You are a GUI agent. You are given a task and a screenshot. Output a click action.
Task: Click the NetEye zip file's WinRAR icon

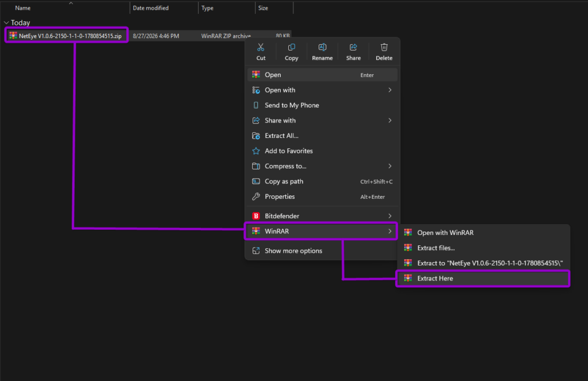pos(13,36)
